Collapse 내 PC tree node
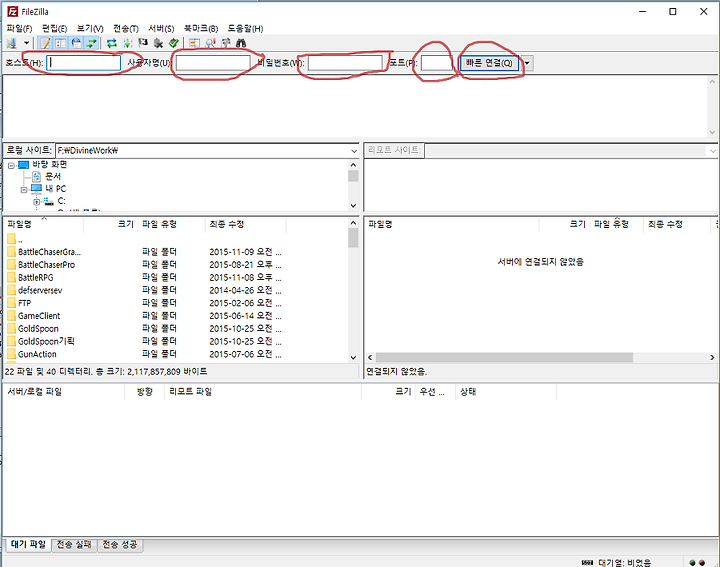 pyautogui.click(x=24, y=190)
